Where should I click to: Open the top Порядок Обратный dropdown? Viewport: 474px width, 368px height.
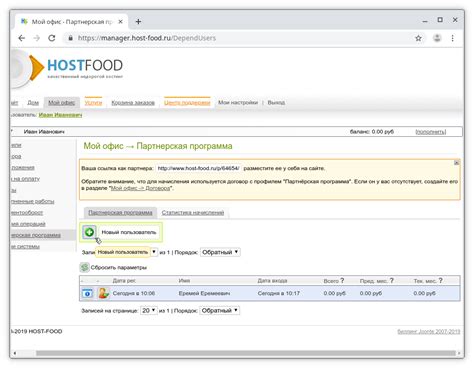click(220, 252)
